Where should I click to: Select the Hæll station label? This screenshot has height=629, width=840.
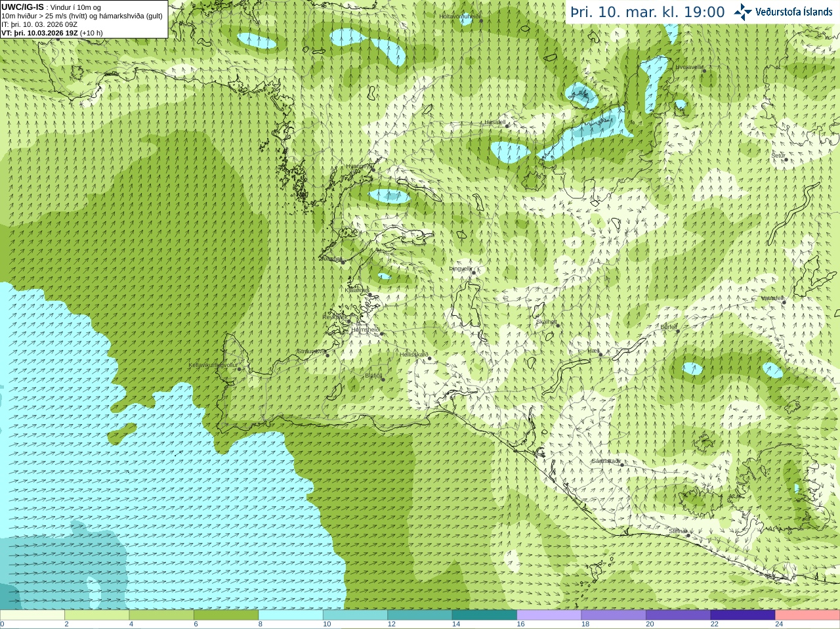click(593, 351)
